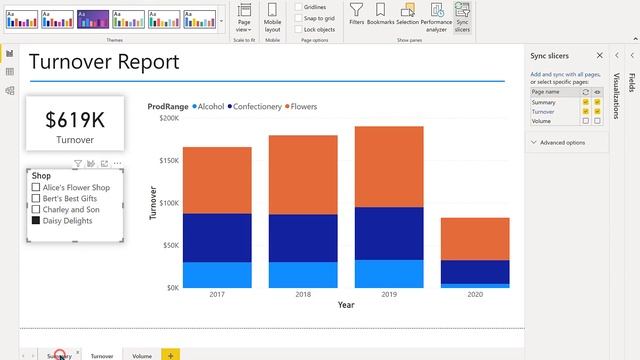Click the visible eye column header icon
The image size is (640, 360).
point(597,92)
